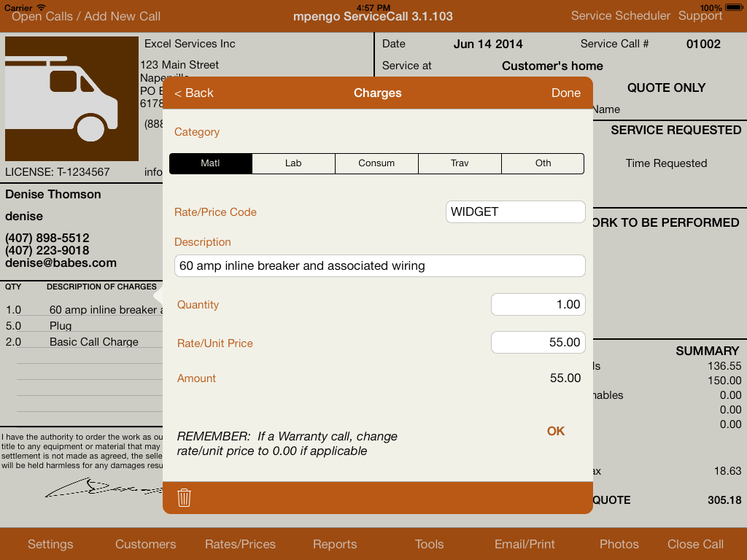747x560 pixels.
Task: Delete charge using the trash can icon
Action: pyautogui.click(x=185, y=498)
